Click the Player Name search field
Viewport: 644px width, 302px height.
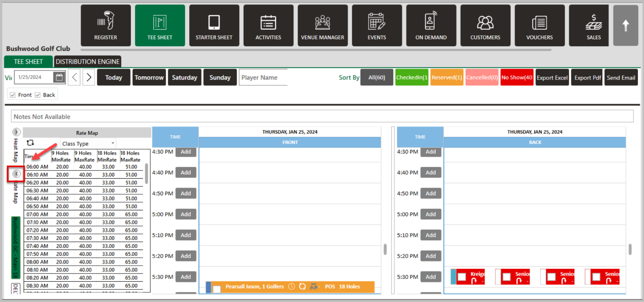263,78
